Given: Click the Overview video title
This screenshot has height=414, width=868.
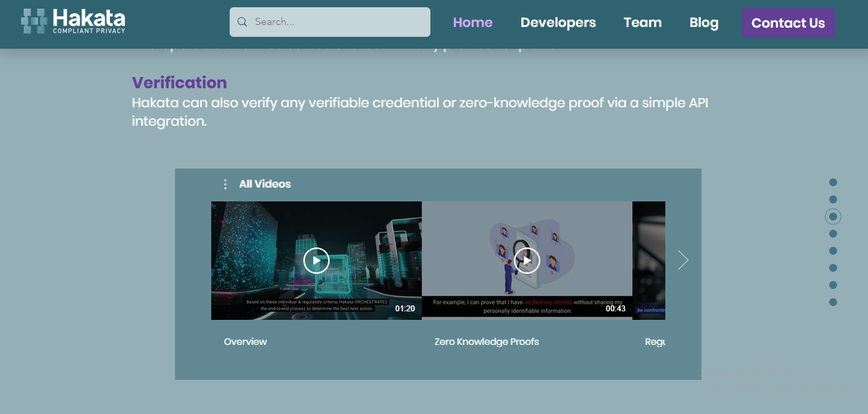Looking at the screenshot, I should coord(245,342).
